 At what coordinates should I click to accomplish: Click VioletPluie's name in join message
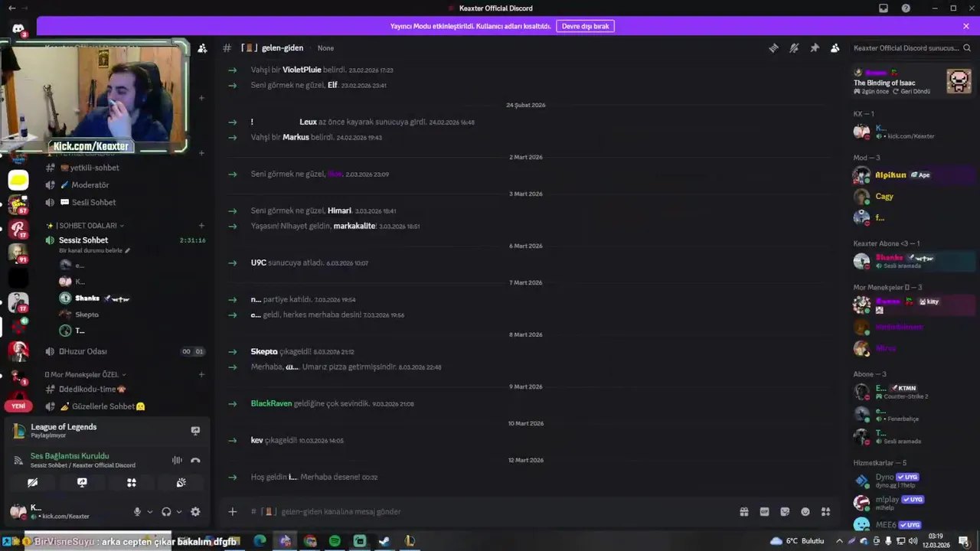[x=302, y=70]
